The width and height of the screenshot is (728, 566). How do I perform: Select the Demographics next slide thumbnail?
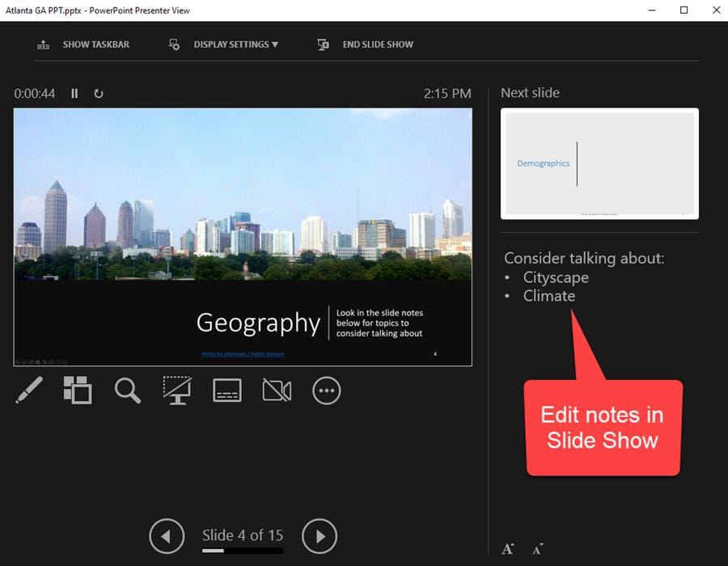tap(599, 163)
